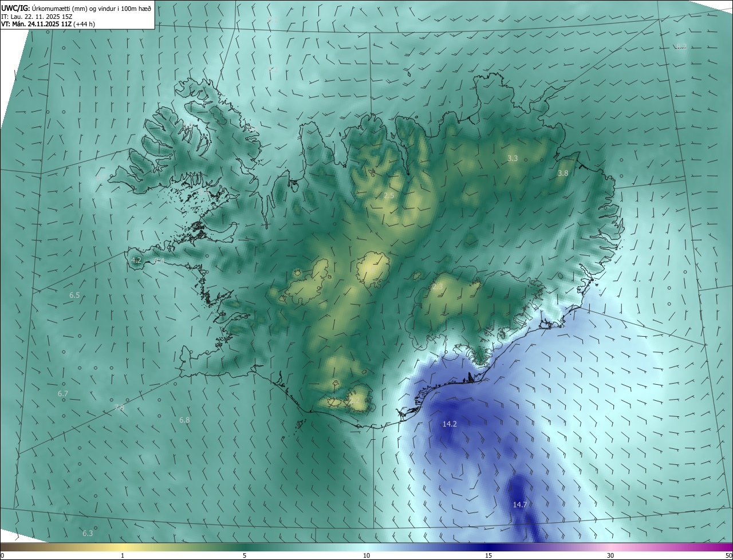The width and height of the screenshot is (733, 560).
Task: Click the 6.3 value label on the map
Action: (x=88, y=534)
